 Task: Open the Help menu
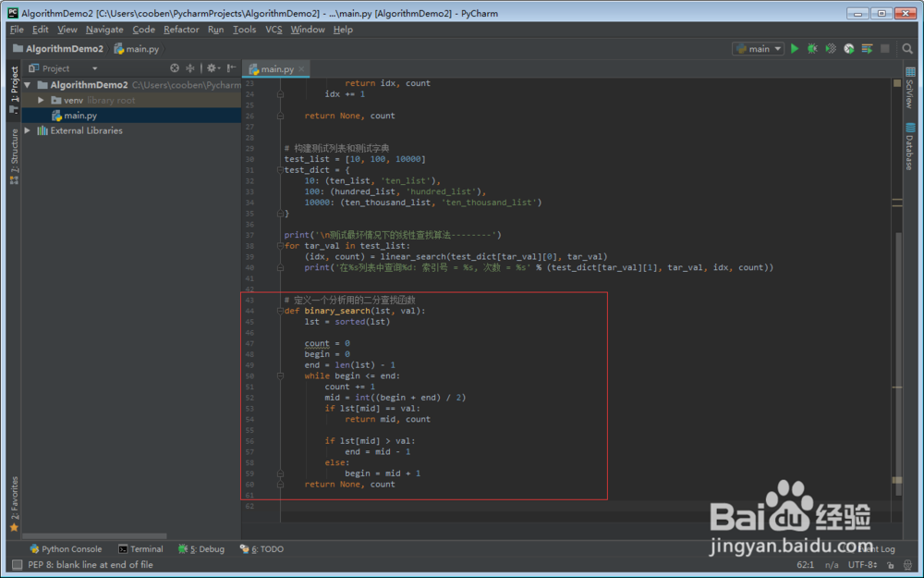click(x=343, y=30)
